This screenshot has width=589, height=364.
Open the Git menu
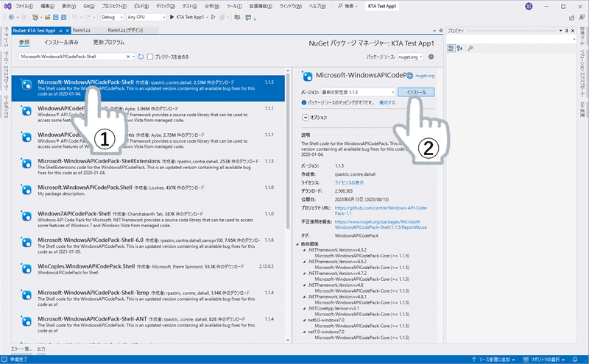[88, 7]
